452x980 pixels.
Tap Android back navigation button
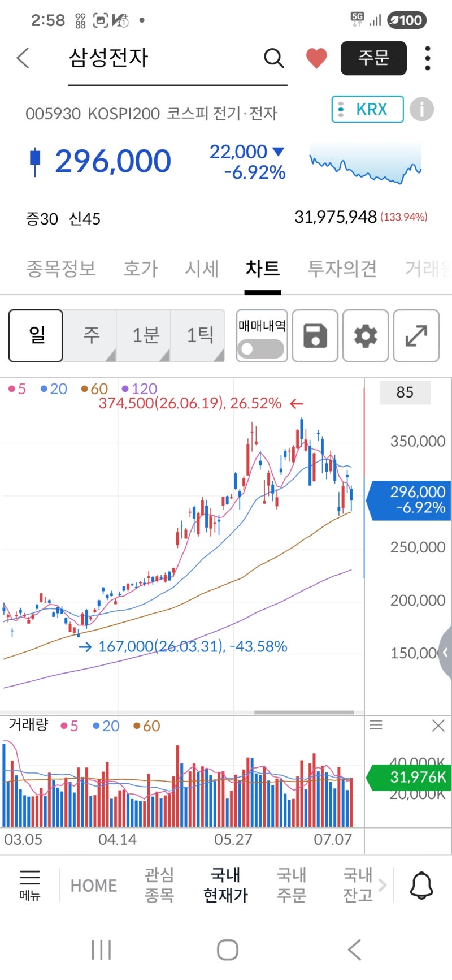[x=354, y=950]
